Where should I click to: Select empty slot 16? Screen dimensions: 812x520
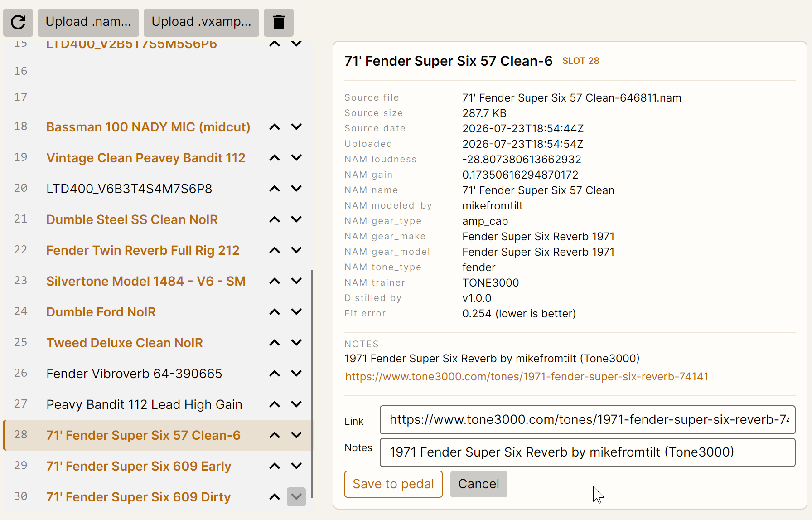click(x=158, y=71)
